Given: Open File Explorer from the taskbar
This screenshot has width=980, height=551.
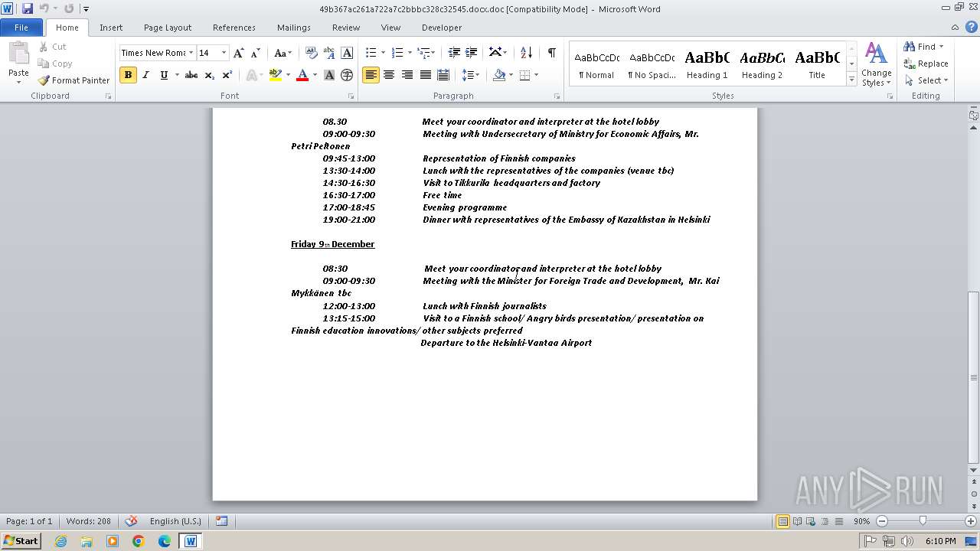Looking at the screenshot, I should tap(87, 541).
